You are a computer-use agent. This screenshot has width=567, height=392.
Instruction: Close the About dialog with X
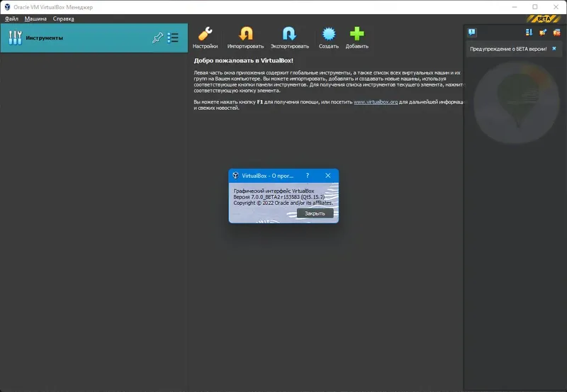(328, 175)
